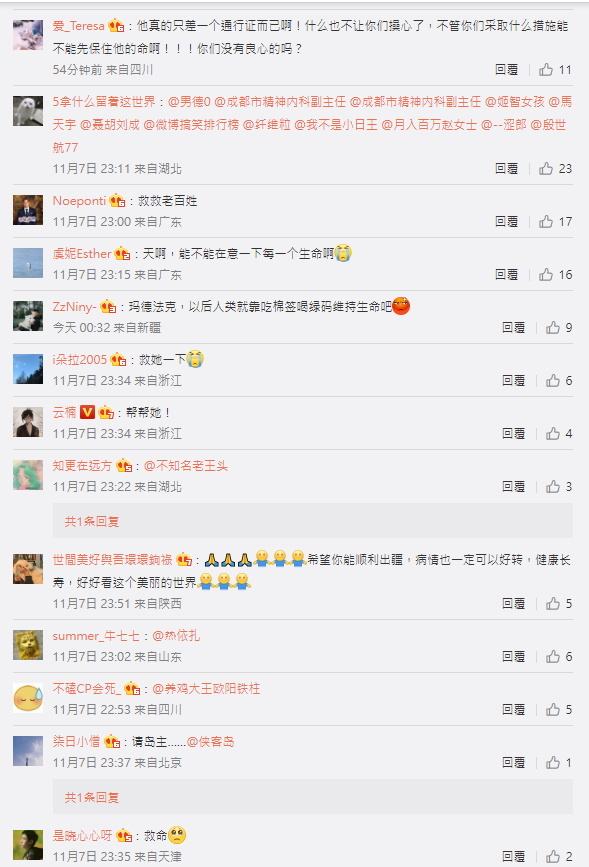Expand 共1条回复 under 知更在远方's comment
This screenshot has width=589, height=867.
(x=92, y=521)
